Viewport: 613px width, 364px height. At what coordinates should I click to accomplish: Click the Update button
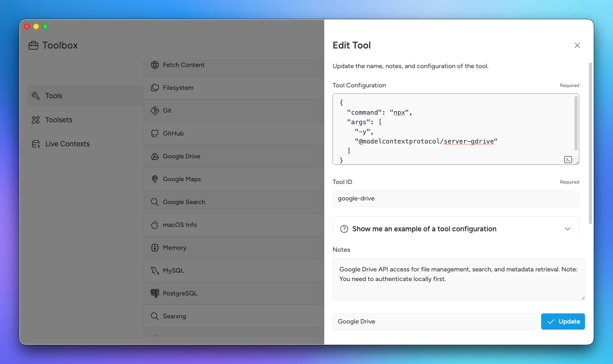pyautogui.click(x=563, y=321)
